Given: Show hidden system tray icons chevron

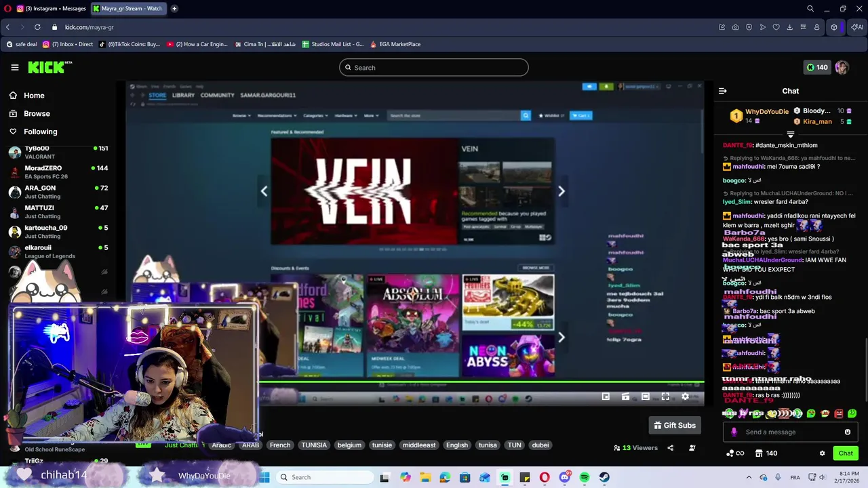Looking at the screenshot, I should tap(749, 477).
